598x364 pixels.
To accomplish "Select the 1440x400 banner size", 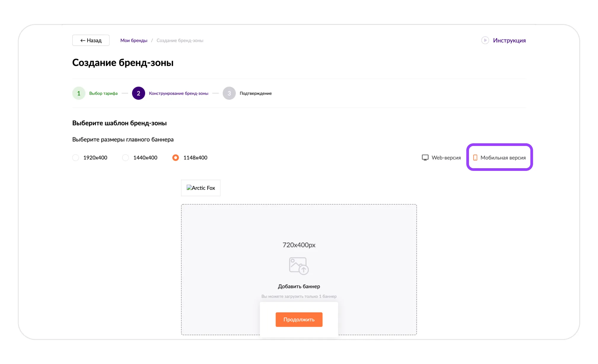I will click(126, 158).
